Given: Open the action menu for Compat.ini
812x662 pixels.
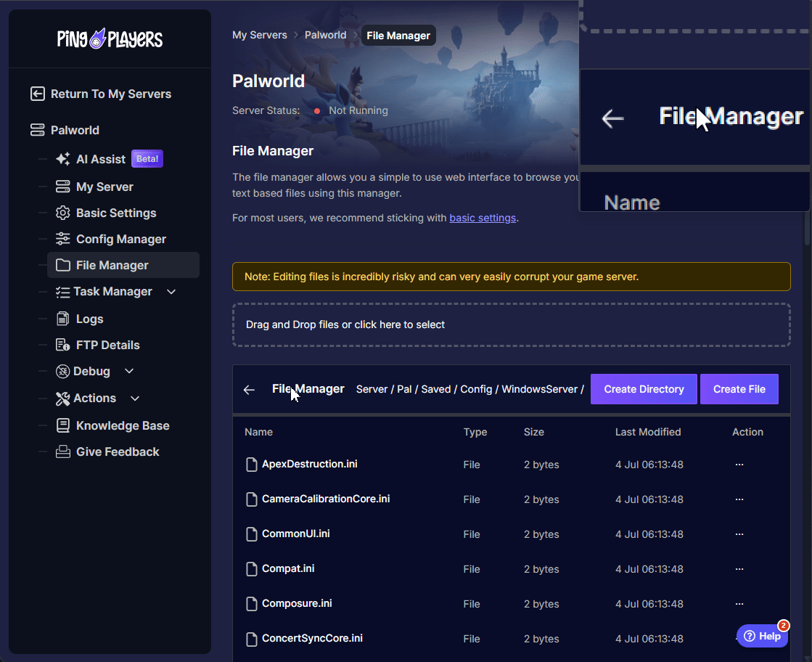Looking at the screenshot, I should point(739,569).
